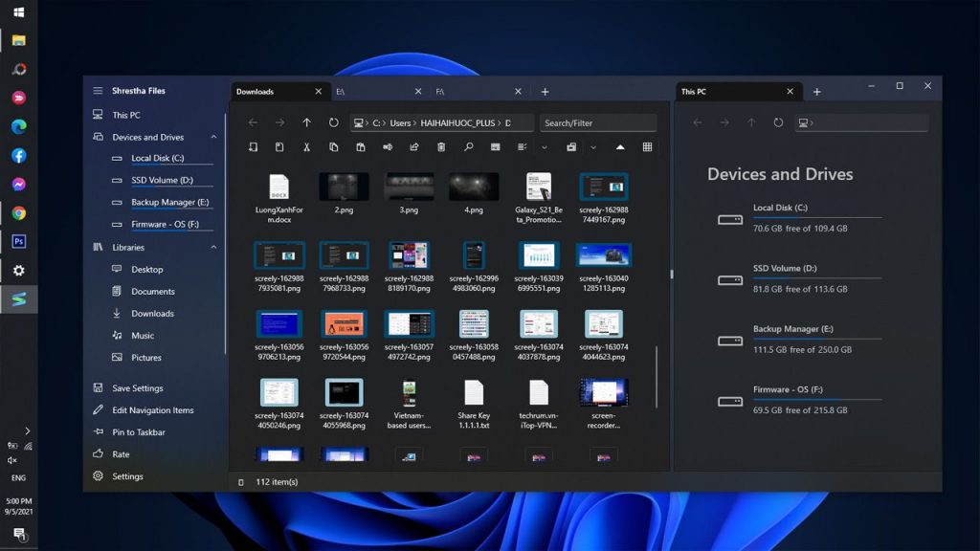Open File Explorer from the taskbar

[x=19, y=40]
